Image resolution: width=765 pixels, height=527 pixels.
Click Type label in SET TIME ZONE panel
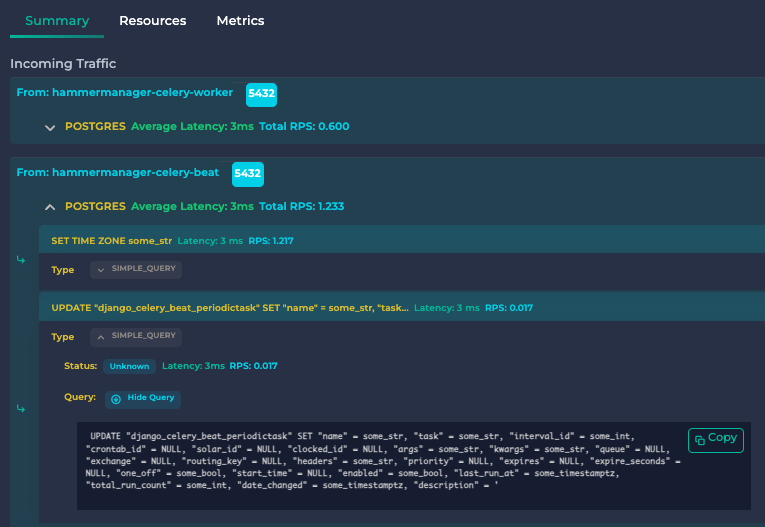pyautogui.click(x=62, y=269)
